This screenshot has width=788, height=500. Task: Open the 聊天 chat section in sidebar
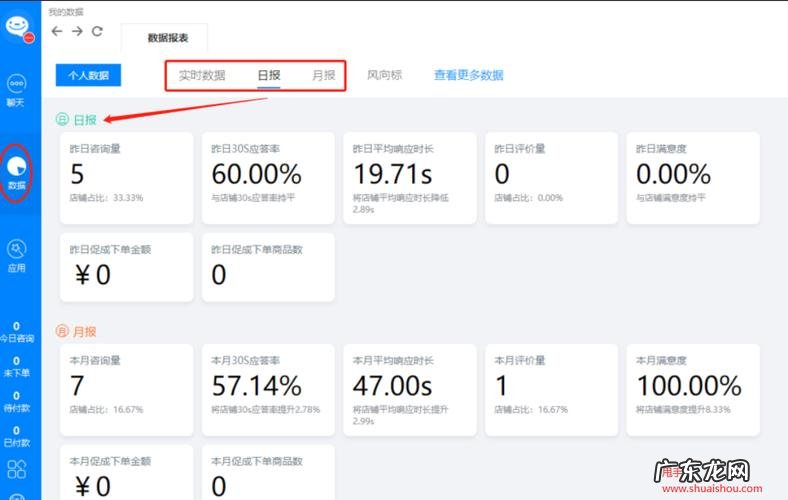pos(17,92)
